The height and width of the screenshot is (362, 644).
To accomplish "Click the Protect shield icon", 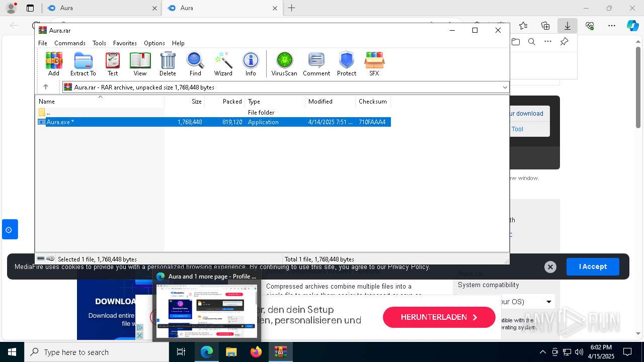I will [347, 64].
